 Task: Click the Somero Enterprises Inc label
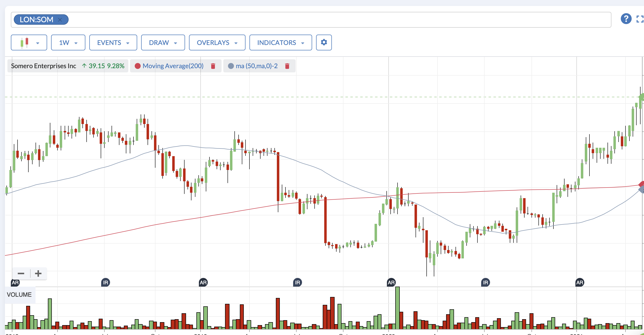pos(43,66)
